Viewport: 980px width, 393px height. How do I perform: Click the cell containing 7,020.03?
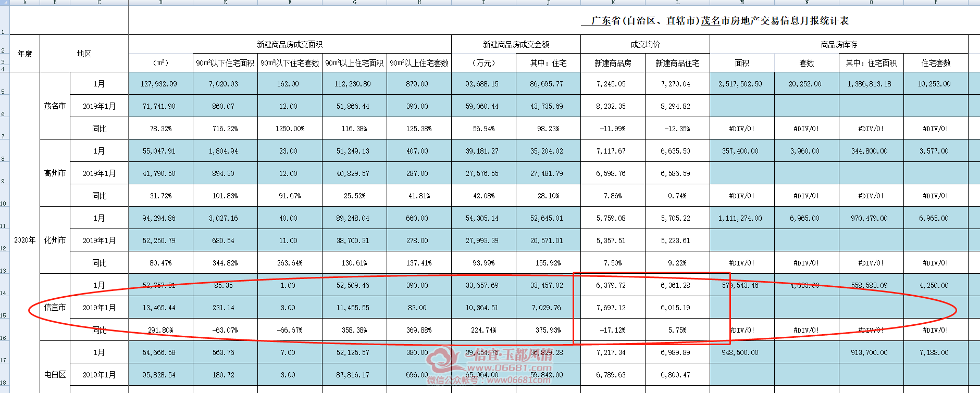(225, 83)
